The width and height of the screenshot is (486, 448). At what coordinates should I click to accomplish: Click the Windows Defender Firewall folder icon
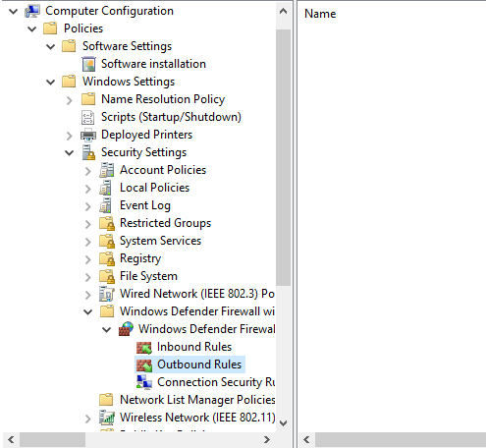107,311
